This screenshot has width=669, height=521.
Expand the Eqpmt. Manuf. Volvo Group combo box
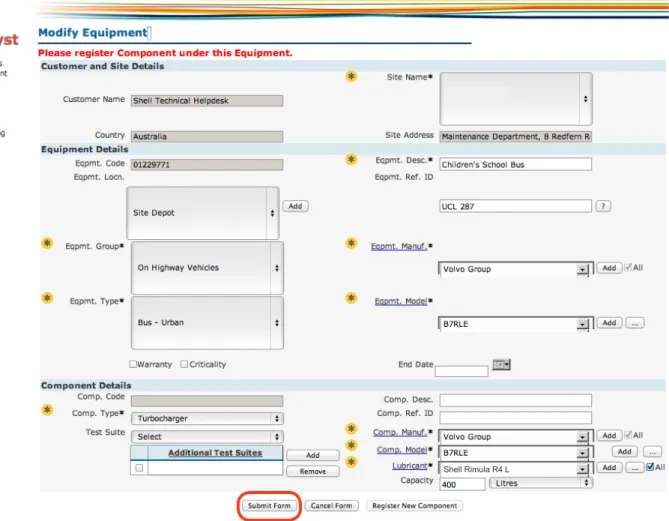coord(582,269)
